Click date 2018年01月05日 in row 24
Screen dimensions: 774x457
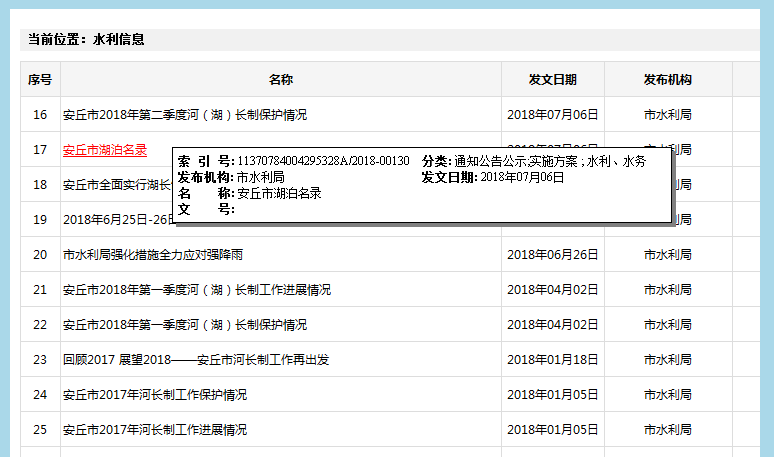tap(553, 395)
